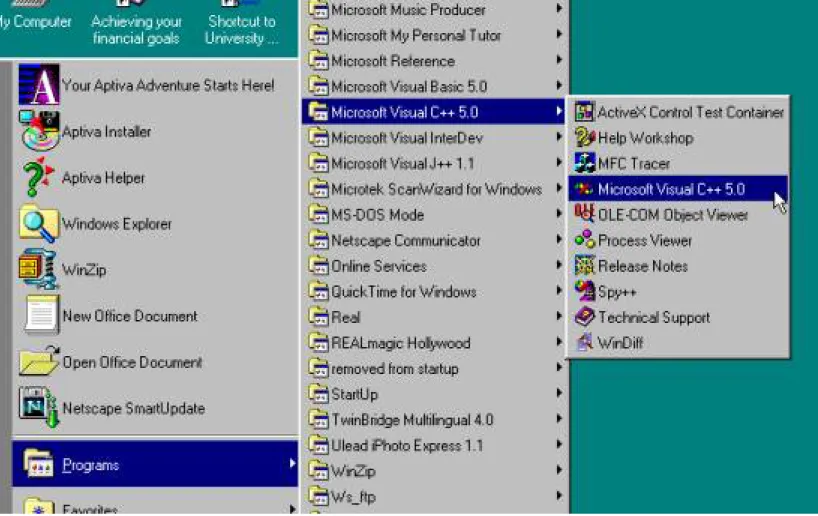Click the Open Office Document folder icon
This screenshot has height=516, width=818.
(40, 361)
